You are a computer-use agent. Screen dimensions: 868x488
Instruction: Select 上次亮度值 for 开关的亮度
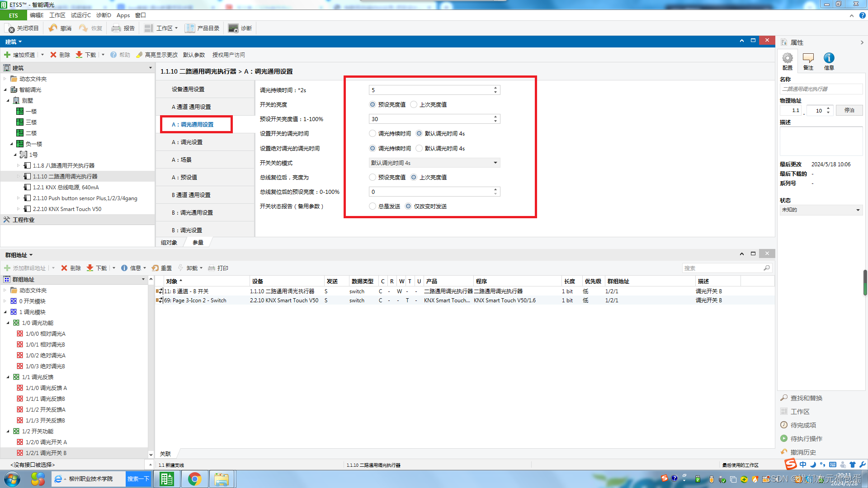414,105
